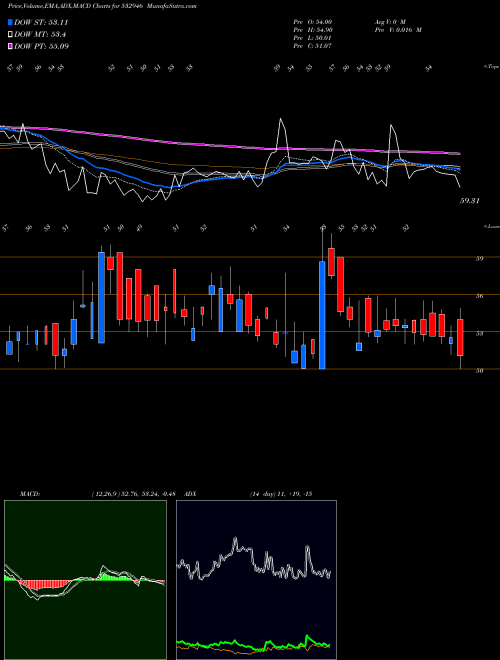Click the 'Pre V: 0.016 M' volume text
The height and width of the screenshot is (660, 500).
pos(397,30)
